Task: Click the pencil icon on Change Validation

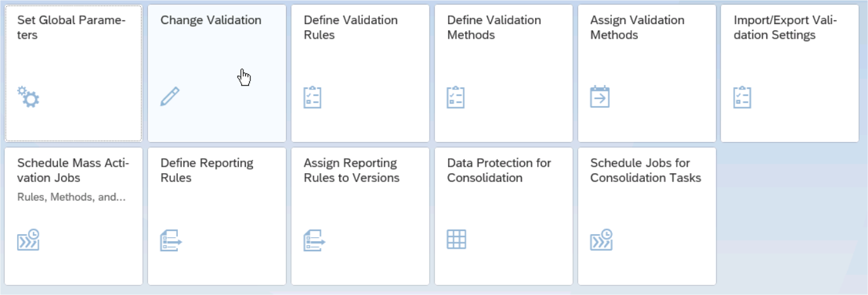Action: pos(170,96)
